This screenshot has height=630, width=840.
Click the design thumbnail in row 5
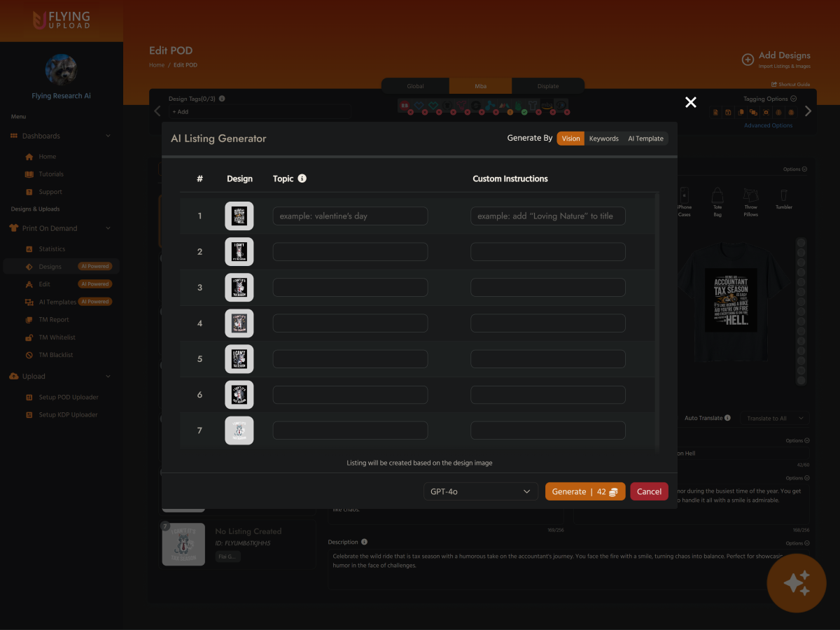239,359
